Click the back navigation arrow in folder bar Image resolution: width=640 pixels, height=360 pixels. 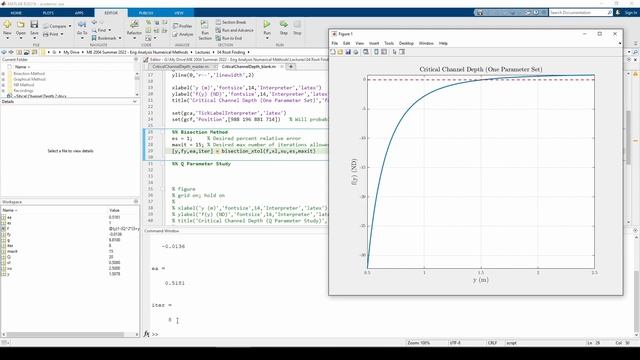pyautogui.click(x=4, y=52)
